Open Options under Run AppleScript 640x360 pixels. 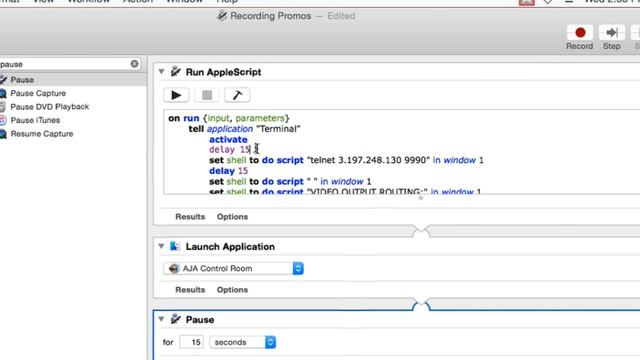click(232, 217)
